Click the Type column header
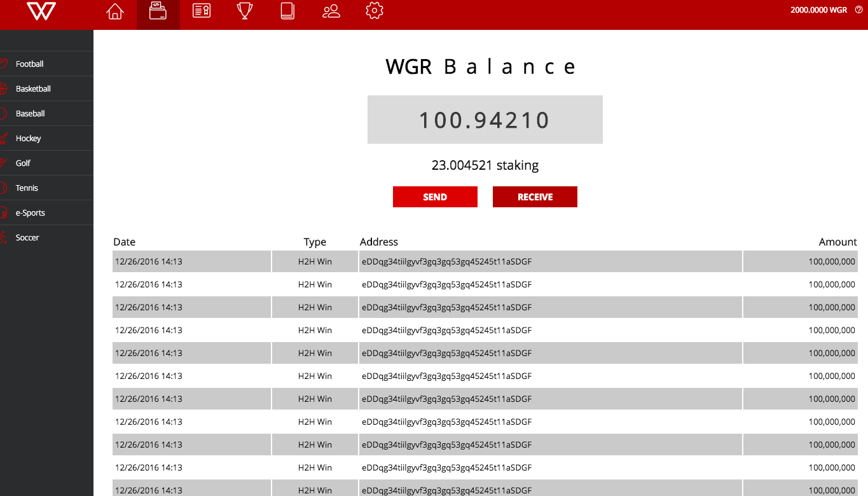Image resolution: width=868 pixels, height=496 pixels. click(315, 242)
